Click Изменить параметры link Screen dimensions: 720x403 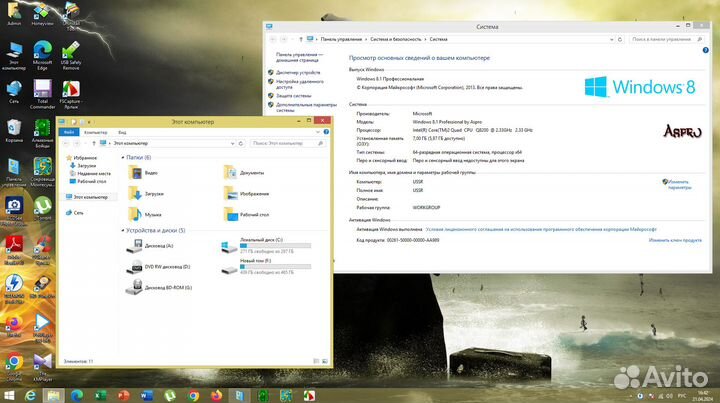(x=679, y=184)
